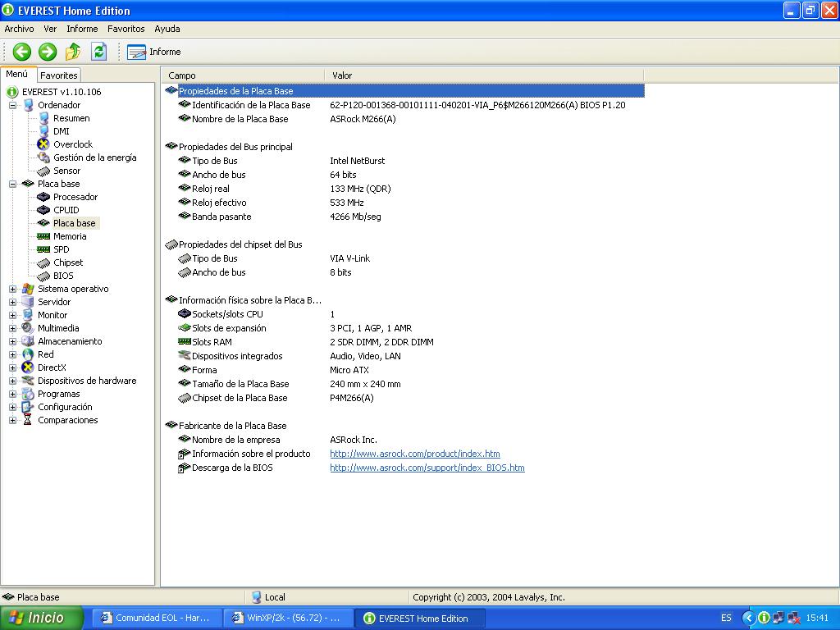Click the DirectX icon in the tree
Image resolution: width=840 pixels, height=630 pixels.
coord(27,367)
